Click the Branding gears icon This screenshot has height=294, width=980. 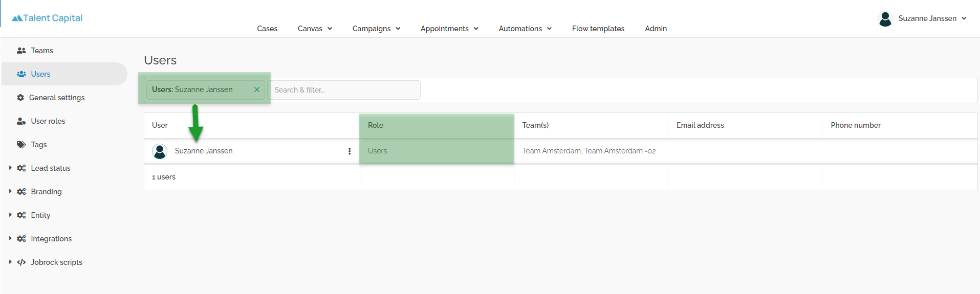coord(21,192)
